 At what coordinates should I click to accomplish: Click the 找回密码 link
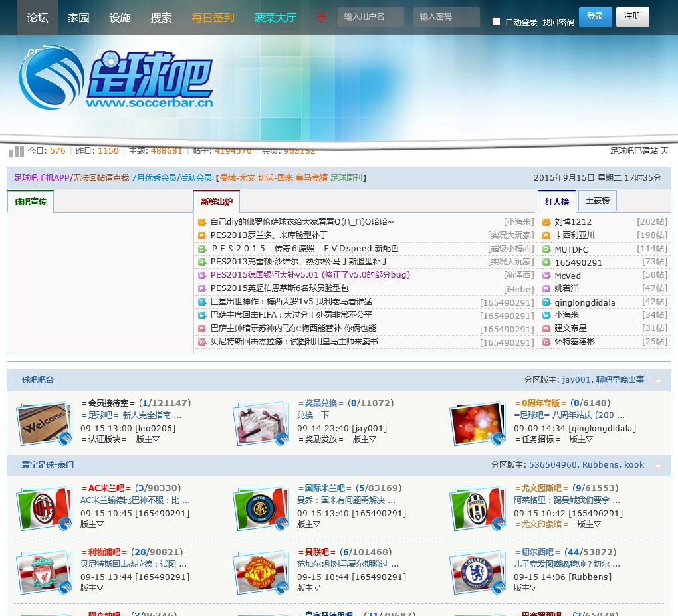pos(558,22)
